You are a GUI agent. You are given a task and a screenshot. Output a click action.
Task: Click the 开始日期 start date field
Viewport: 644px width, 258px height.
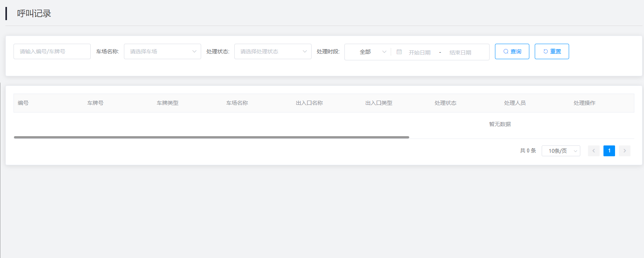pos(420,52)
